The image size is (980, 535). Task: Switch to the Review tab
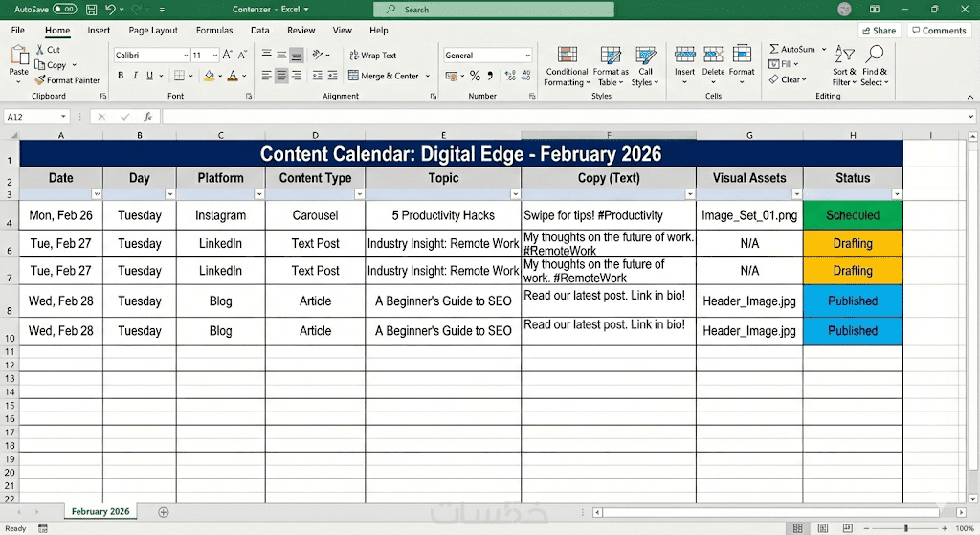tap(301, 30)
